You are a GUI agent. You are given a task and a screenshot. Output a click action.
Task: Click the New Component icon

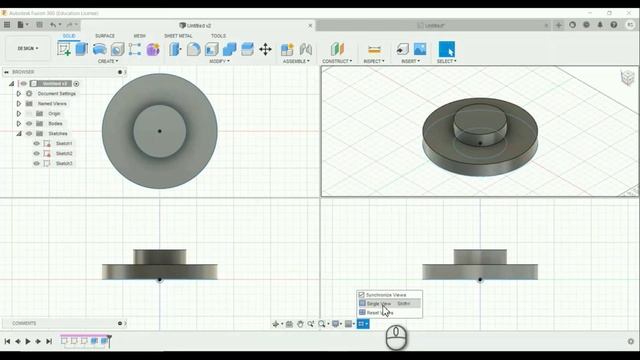tap(287, 49)
